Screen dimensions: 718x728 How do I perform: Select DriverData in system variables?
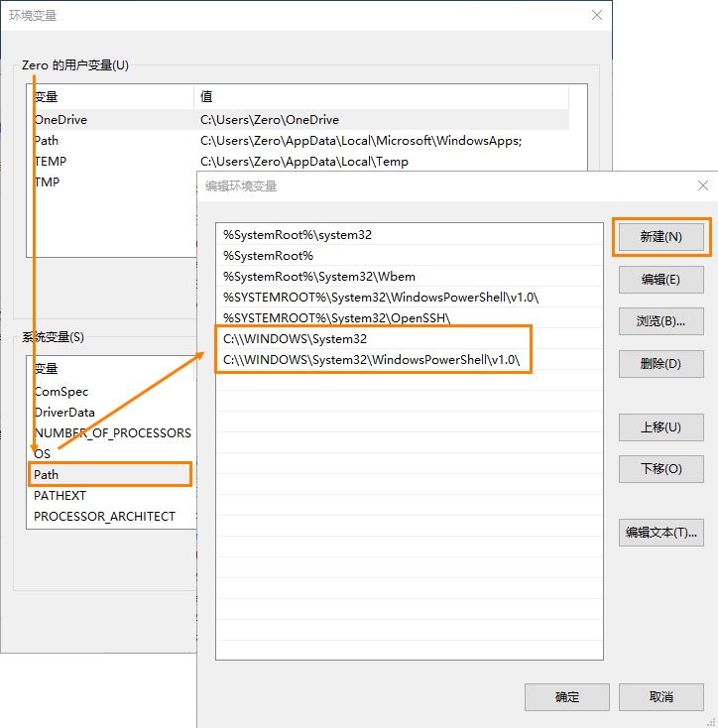pyautogui.click(x=111, y=413)
